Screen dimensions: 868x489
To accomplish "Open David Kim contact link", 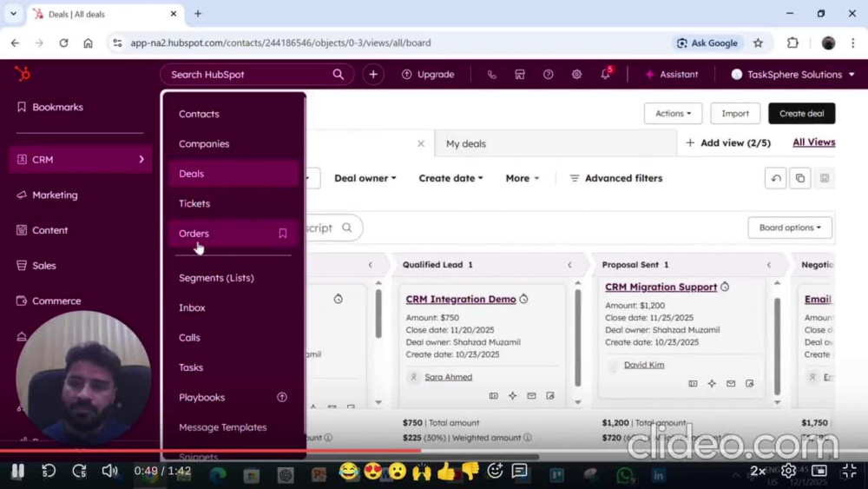I will click(x=644, y=365).
